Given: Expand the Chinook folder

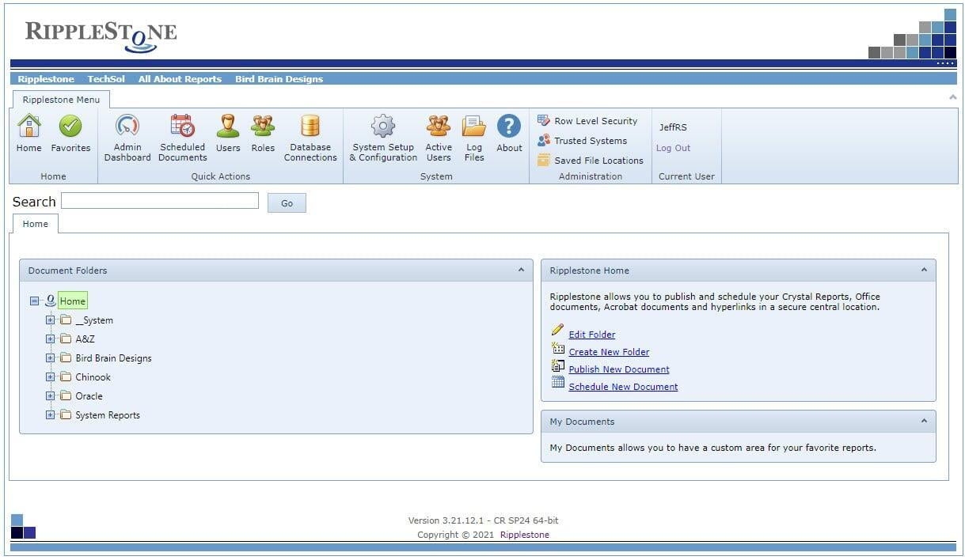Looking at the screenshot, I should pos(51,376).
